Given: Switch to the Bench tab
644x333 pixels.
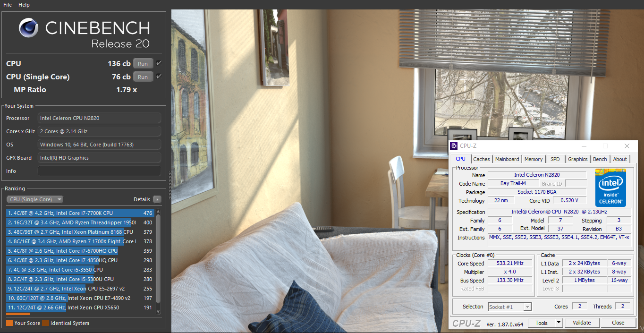Looking at the screenshot, I should (x=600, y=159).
